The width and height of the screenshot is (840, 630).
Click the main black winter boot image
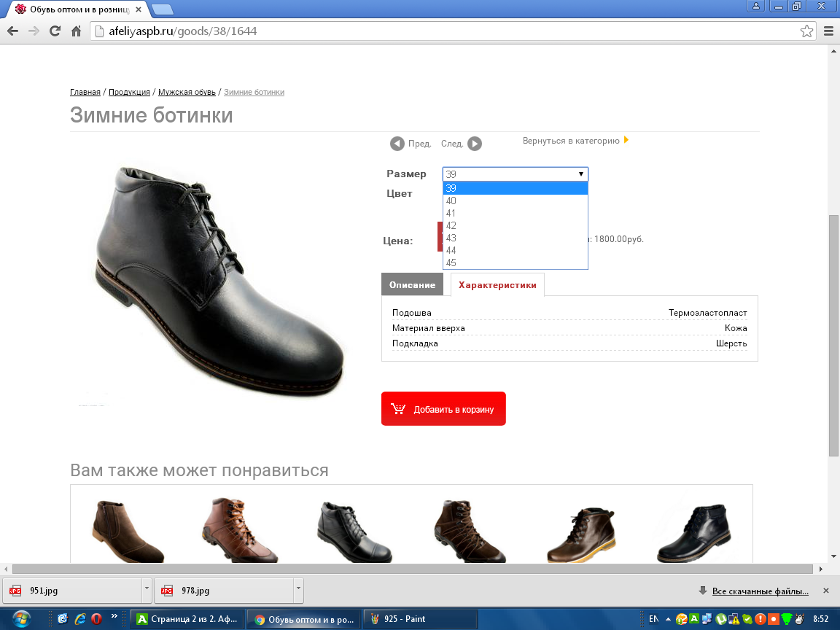click(219, 281)
